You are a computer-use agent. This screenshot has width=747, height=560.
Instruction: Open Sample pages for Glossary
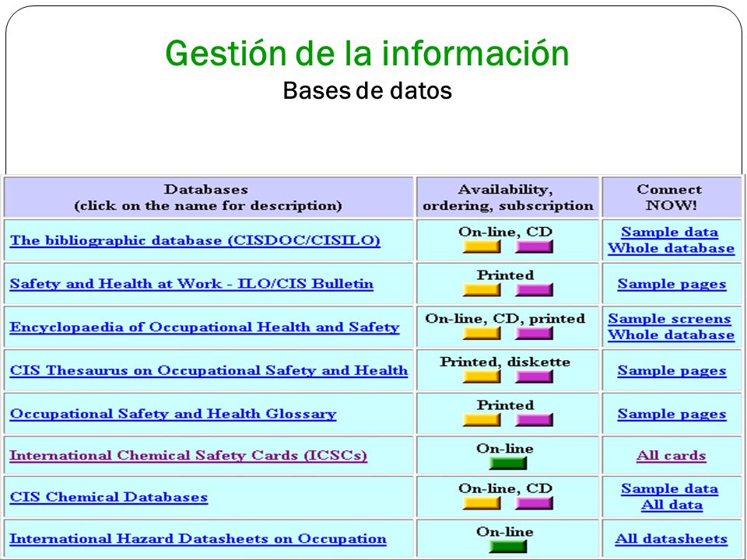pos(672,414)
